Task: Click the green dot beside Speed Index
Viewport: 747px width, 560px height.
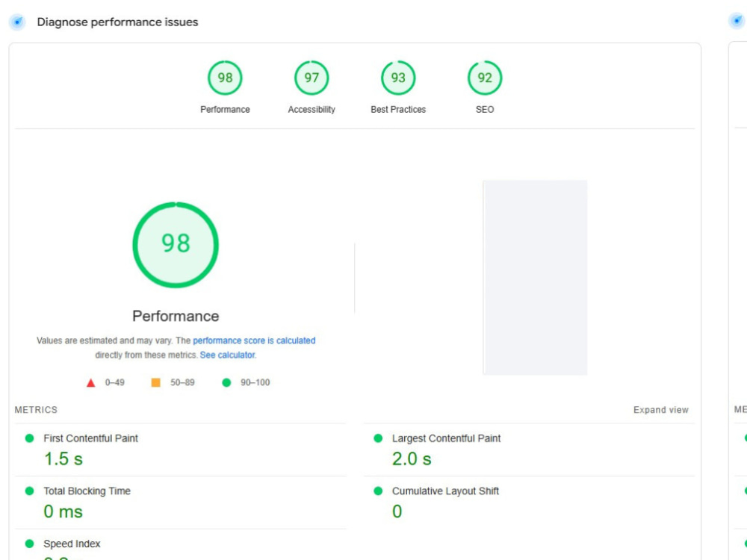Action: click(x=30, y=544)
